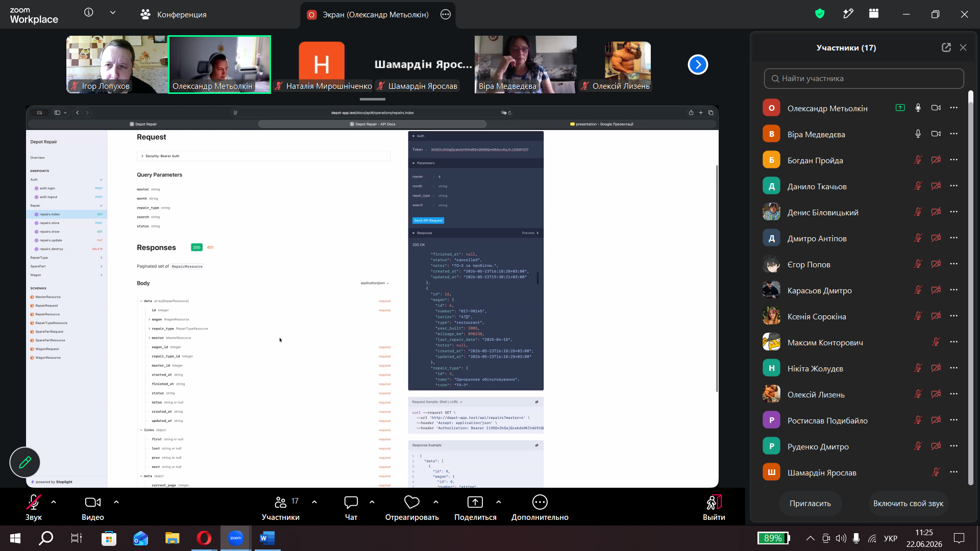Toggle Данило Ткачьов's muted microphone icon

coord(918,186)
